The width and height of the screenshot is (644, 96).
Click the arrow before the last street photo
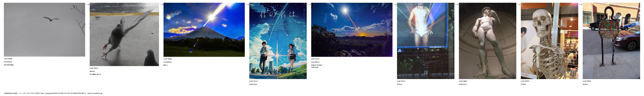581,5
